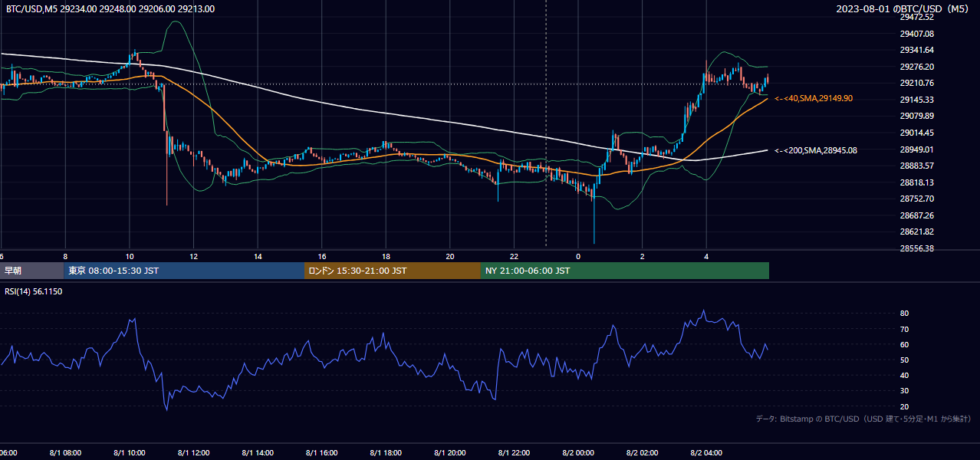Select the 早朝 session bar

(31, 271)
